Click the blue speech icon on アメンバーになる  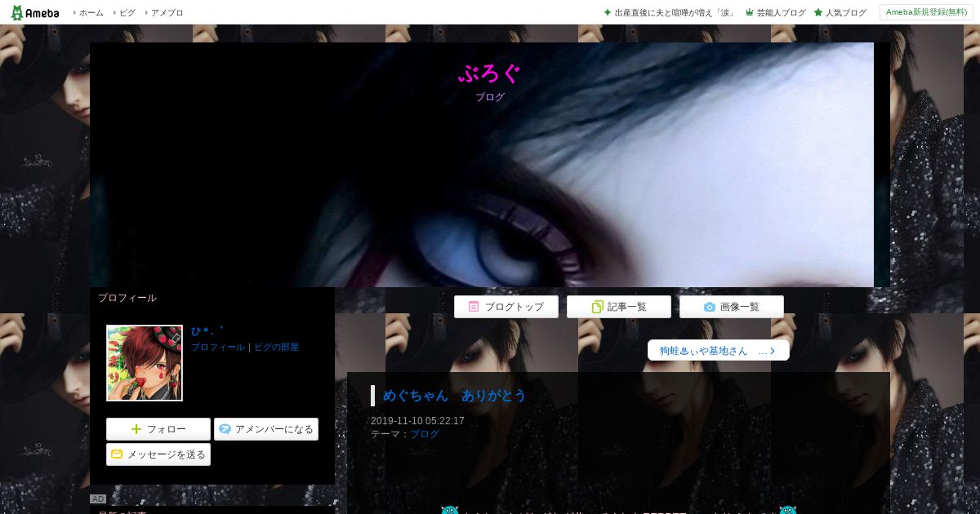[225, 429]
